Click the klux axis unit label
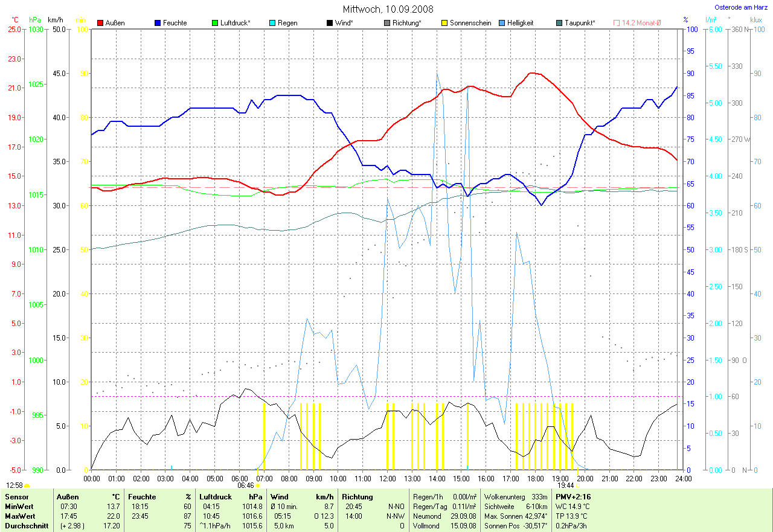The width and height of the screenshot is (773, 532). [755, 20]
